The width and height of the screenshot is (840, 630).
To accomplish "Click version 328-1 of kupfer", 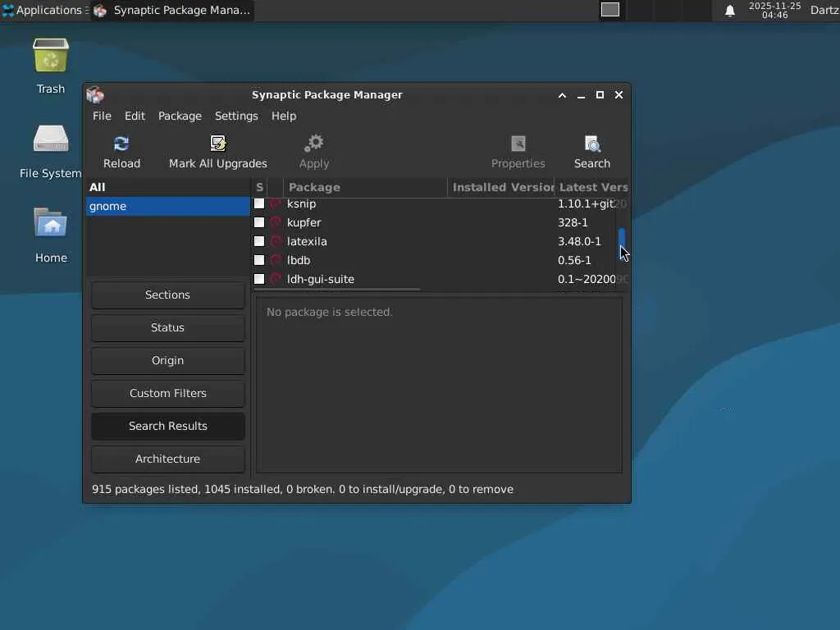I will click(x=573, y=222).
